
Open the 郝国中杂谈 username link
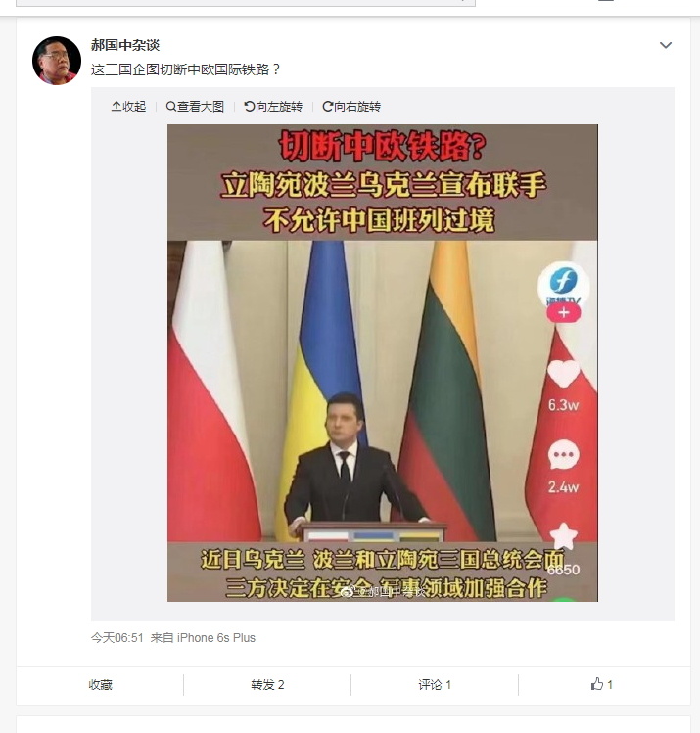(125, 45)
